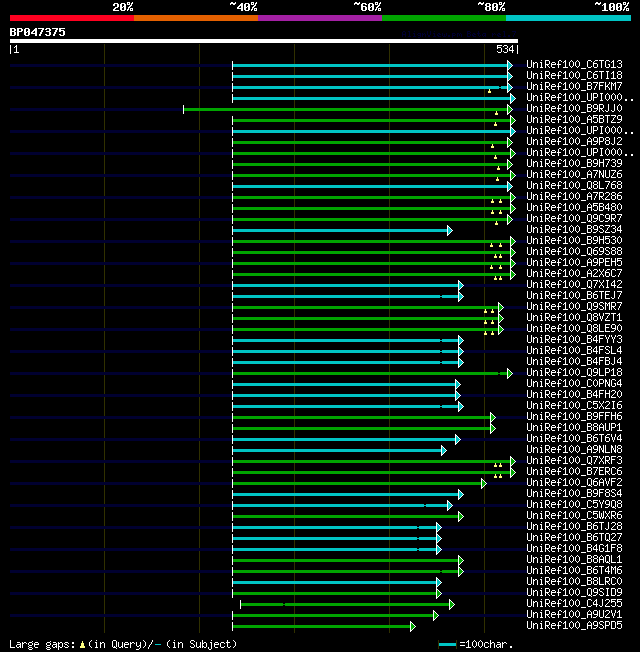Click hit label UniRef100_B8AUP1
Viewport: 640px width, 652px height.
[x=574, y=427]
